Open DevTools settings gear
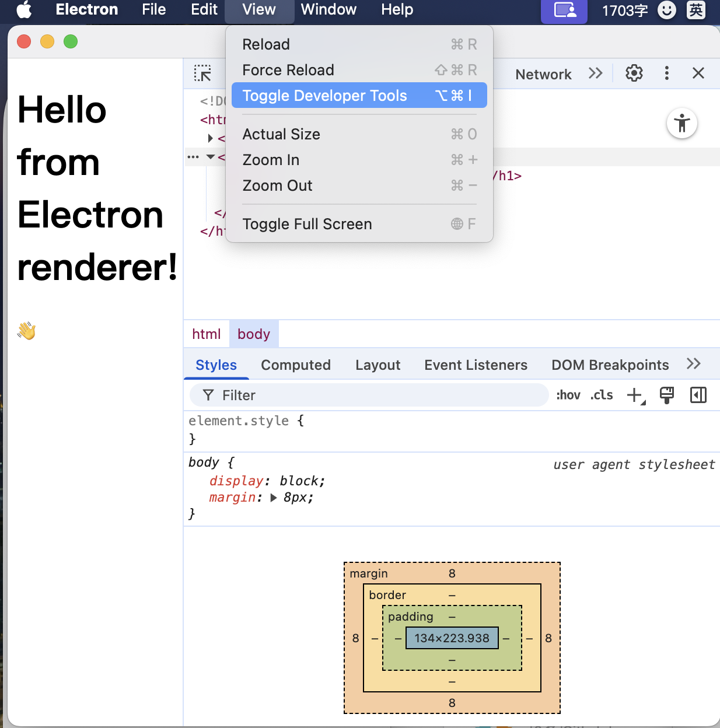Screen dimensions: 720x728 click(x=634, y=73)
